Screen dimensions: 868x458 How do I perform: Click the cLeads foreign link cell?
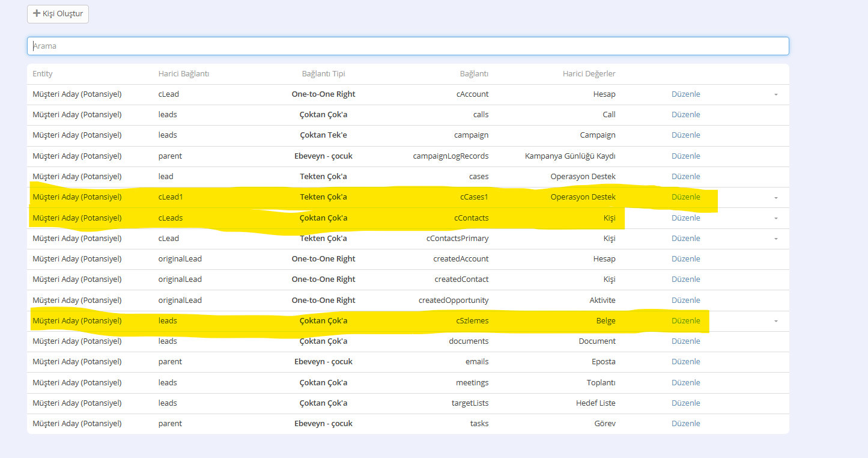click(170, 218)
